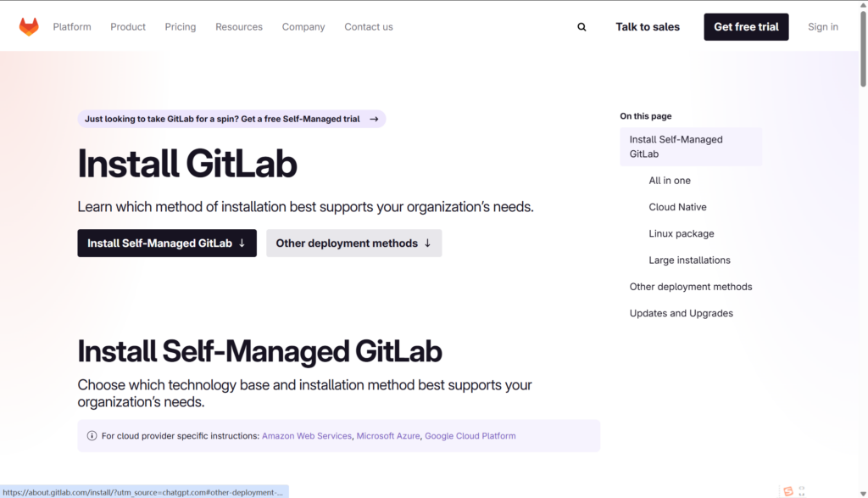Open the Platform menu in navigation
Image resolution: width=868 pixels, height=498 pixels.
point(72,27)
